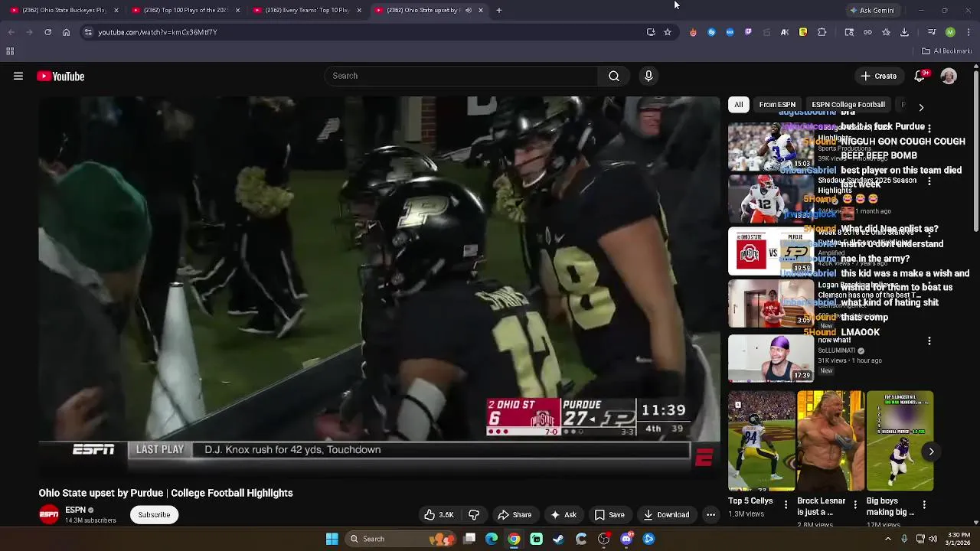
Task: Like the video with thumbs up
Action: coord(439,515)
